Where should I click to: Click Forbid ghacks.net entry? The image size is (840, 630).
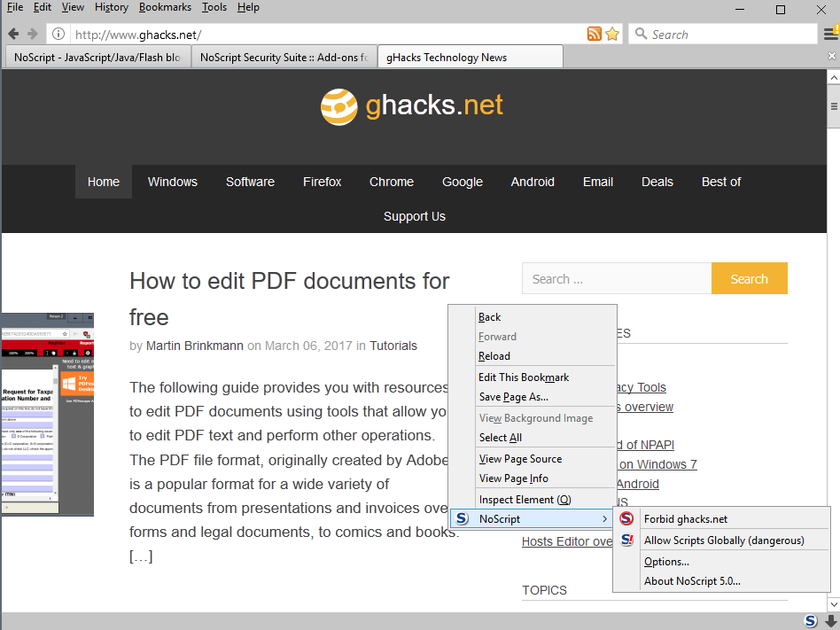coord(721,518)
